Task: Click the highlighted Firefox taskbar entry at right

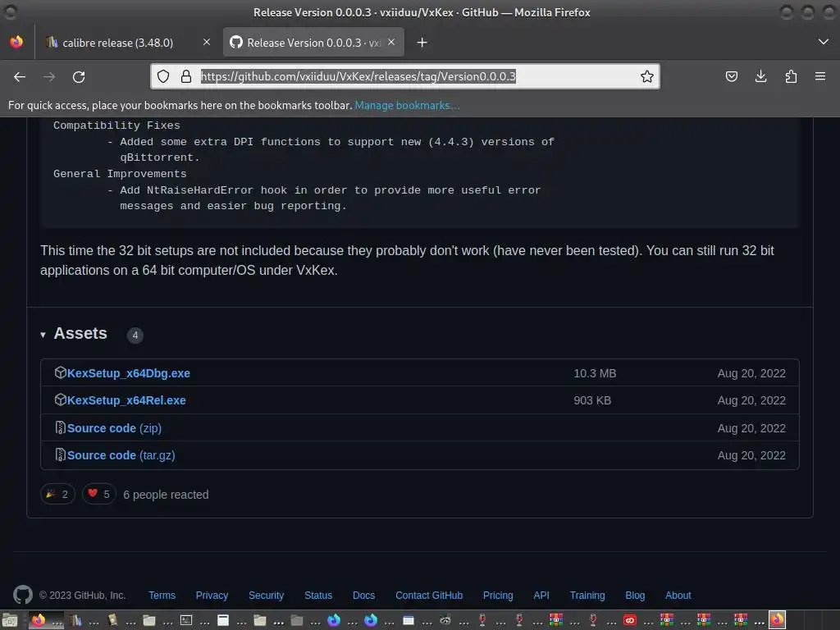Action: pos(778,620)
